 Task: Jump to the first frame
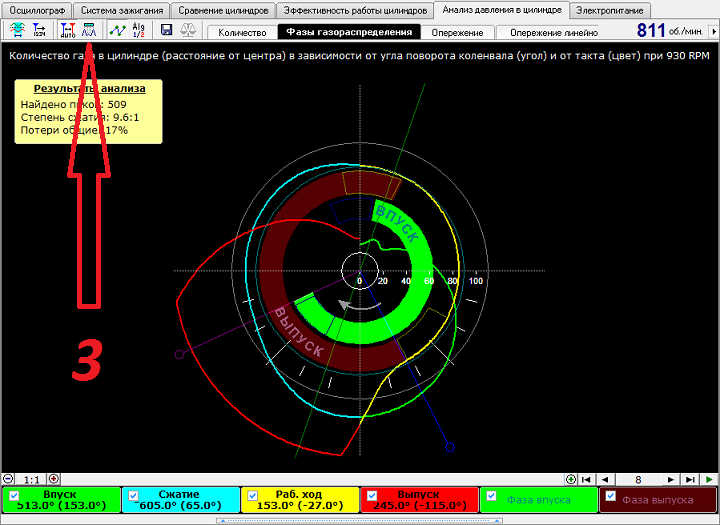click(x=586, y=480)
